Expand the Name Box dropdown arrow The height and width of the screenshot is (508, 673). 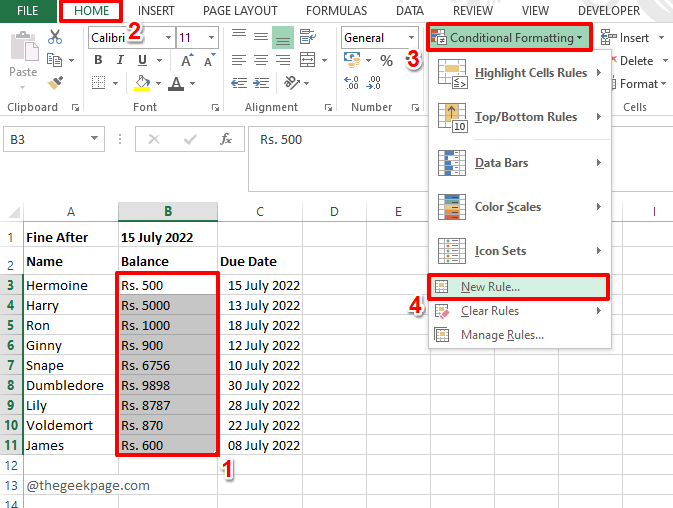click(x=95, y=140)
